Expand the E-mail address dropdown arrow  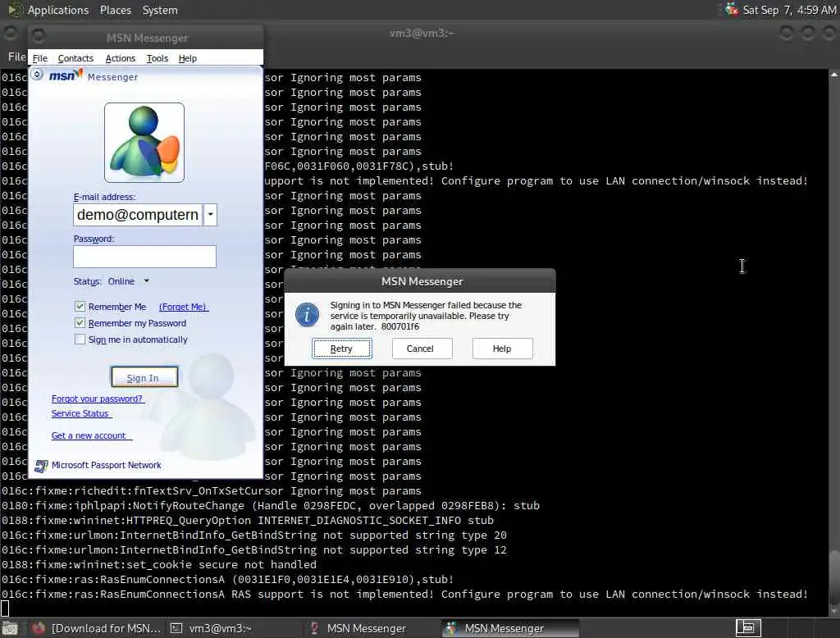click(211, 215)
